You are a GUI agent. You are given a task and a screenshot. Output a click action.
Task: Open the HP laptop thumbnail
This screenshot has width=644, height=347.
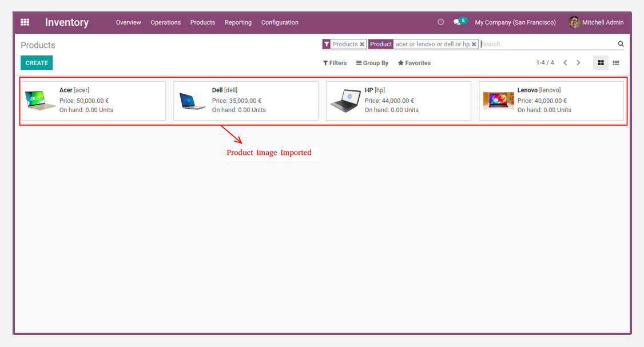coord(345,101)
